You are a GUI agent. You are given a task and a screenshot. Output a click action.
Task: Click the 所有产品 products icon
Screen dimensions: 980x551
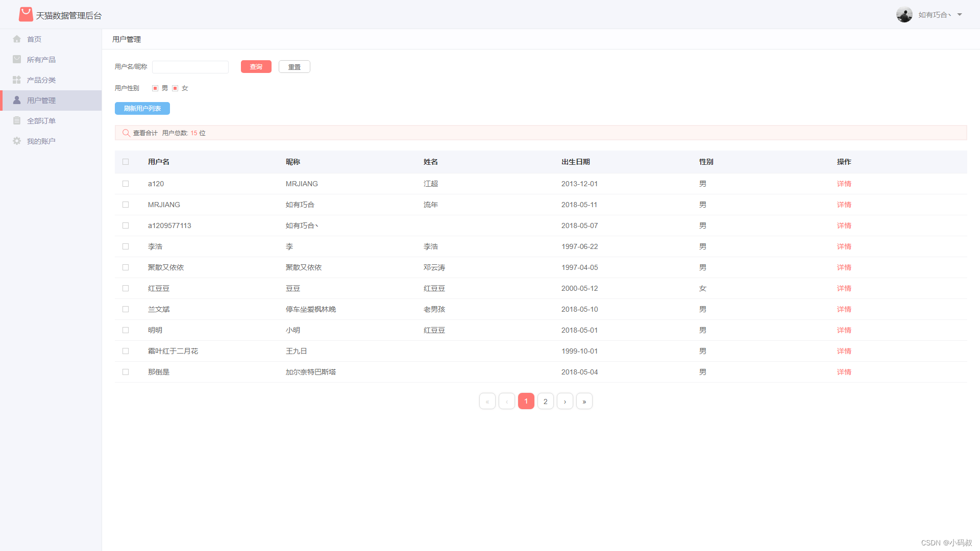17,60
